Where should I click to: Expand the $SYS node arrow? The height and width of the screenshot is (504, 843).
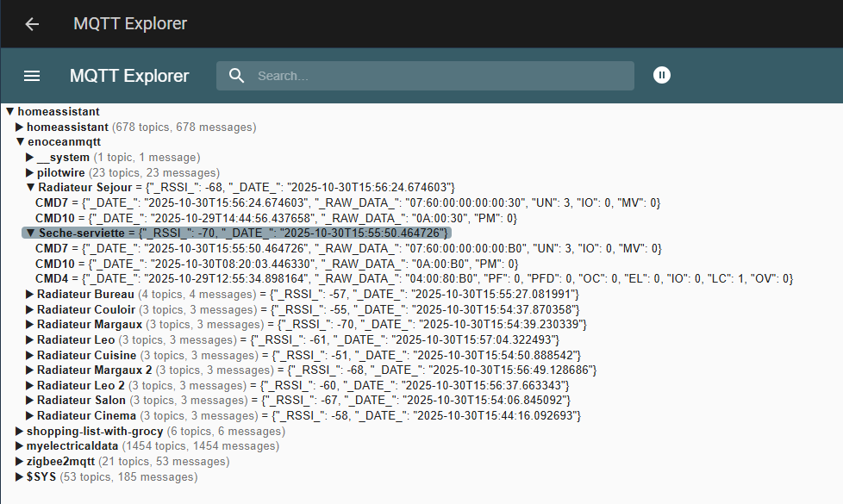pyautogui.click(x=19, y=477)
